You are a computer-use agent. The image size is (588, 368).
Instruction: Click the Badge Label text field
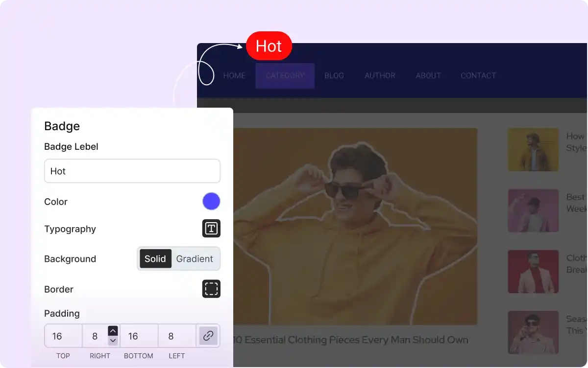(x=132, y=171)
